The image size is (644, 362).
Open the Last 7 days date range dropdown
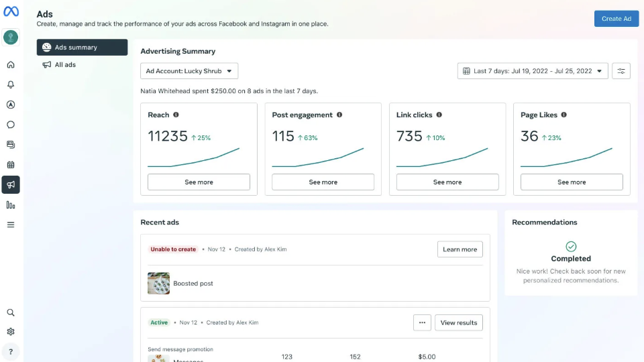pyautogui.click(x=533, y=71)
